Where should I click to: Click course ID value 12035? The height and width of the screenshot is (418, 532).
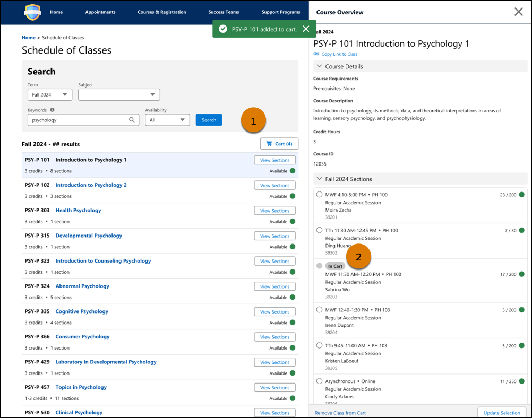(320, 164)
